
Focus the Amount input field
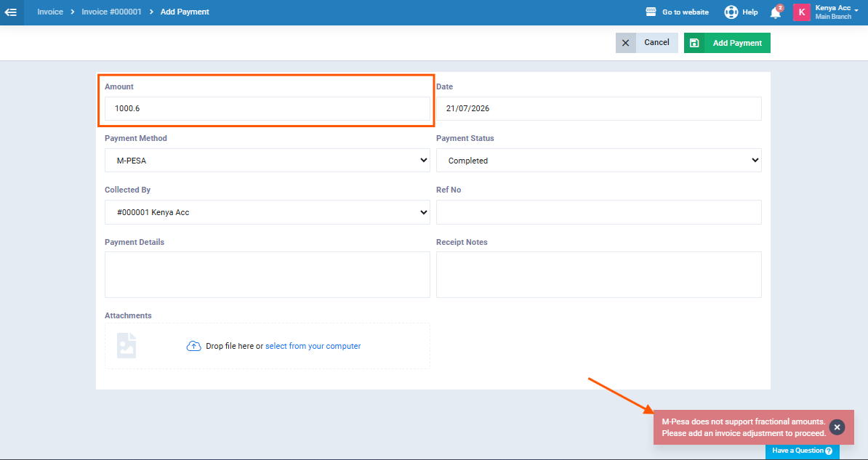268,108
